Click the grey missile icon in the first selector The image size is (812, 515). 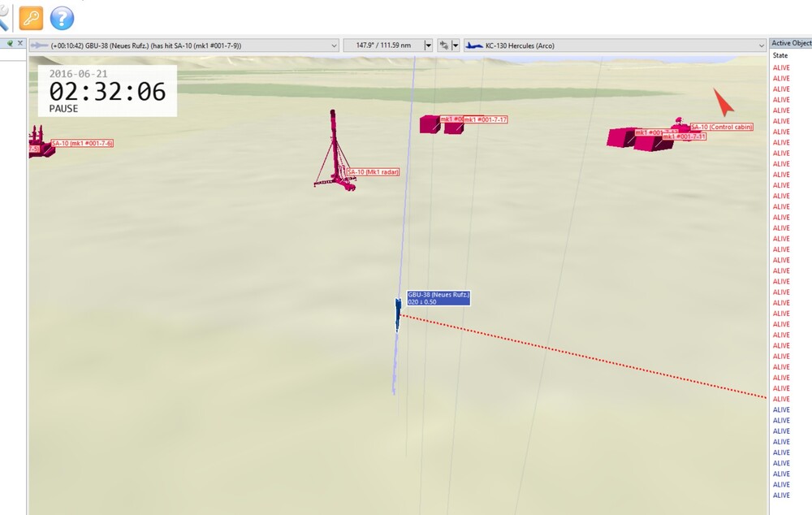(39, 45)
